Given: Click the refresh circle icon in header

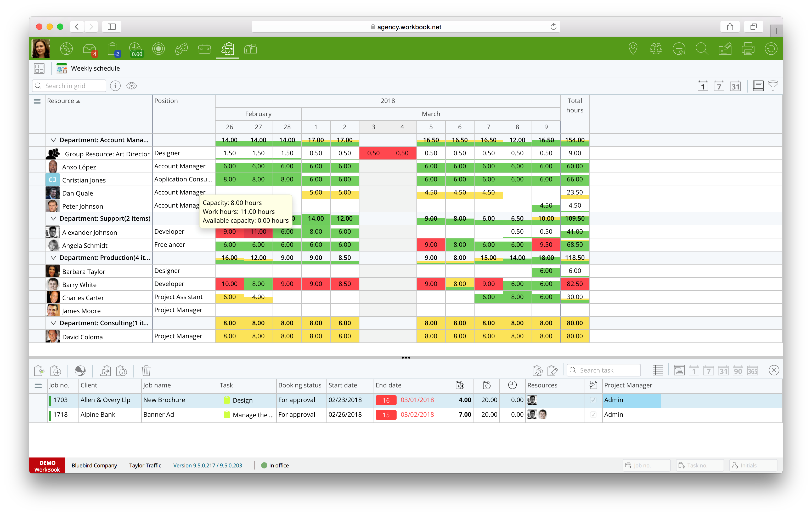Looking at the screenshot, I should [x=771, y=49].
